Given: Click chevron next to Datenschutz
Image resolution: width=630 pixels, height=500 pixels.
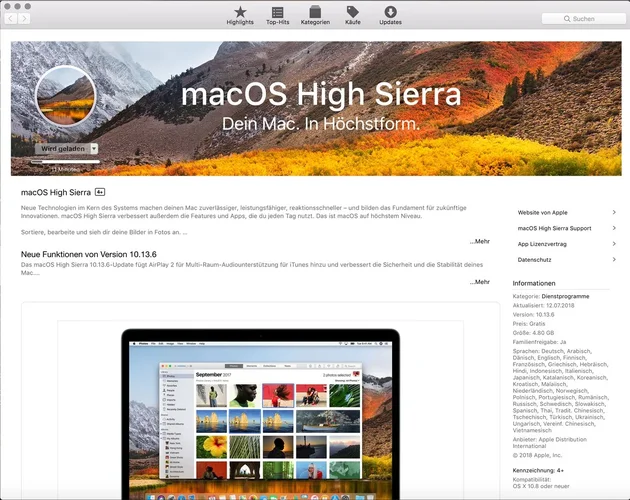Looking at the screenshot, I should point(614,259).
